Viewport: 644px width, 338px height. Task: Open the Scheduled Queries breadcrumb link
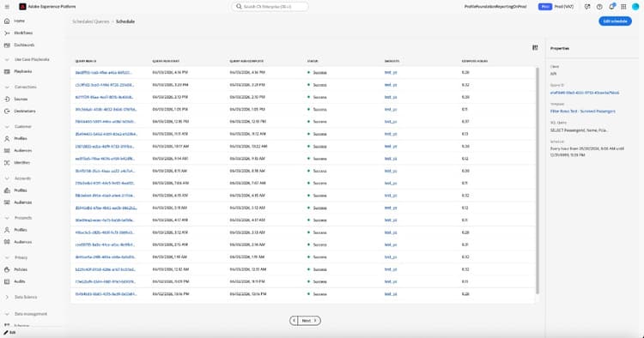pos(91,21)
